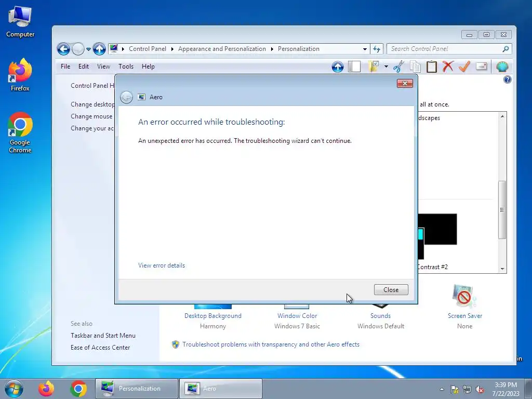Click Change your account picture sidebar link
The image size is (532, 399).
tap(92, 128)
